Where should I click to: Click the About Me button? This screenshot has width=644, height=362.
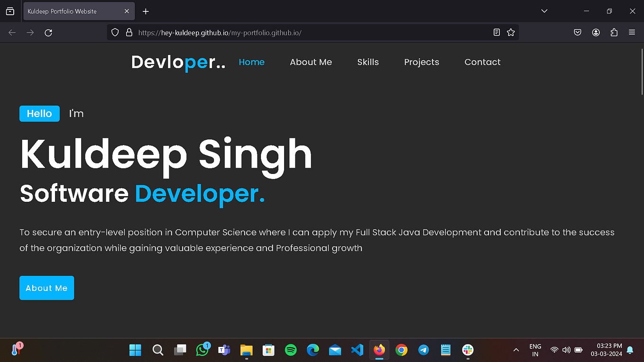point(46,288)
